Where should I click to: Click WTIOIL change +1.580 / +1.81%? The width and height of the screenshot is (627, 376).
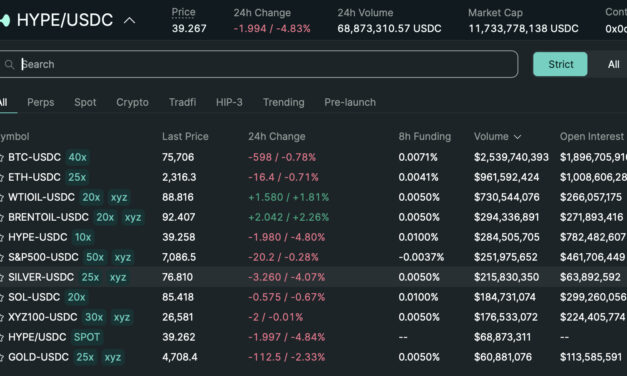point(289,197)
